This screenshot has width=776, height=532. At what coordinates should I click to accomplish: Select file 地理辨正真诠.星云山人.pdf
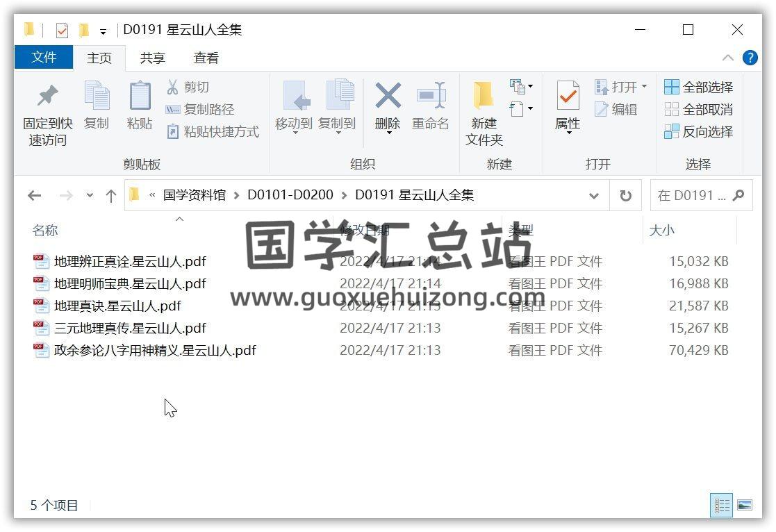(x=130, y=261)
